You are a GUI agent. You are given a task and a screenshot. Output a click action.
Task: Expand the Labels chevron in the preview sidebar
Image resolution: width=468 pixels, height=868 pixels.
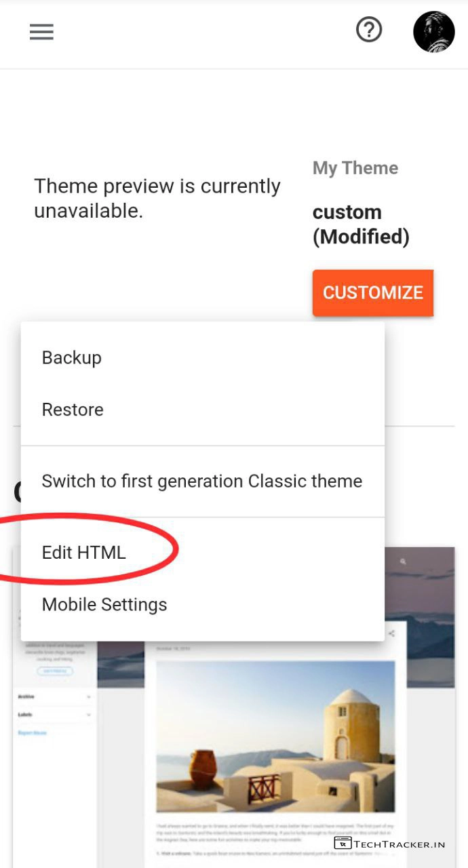pos(89,714)
